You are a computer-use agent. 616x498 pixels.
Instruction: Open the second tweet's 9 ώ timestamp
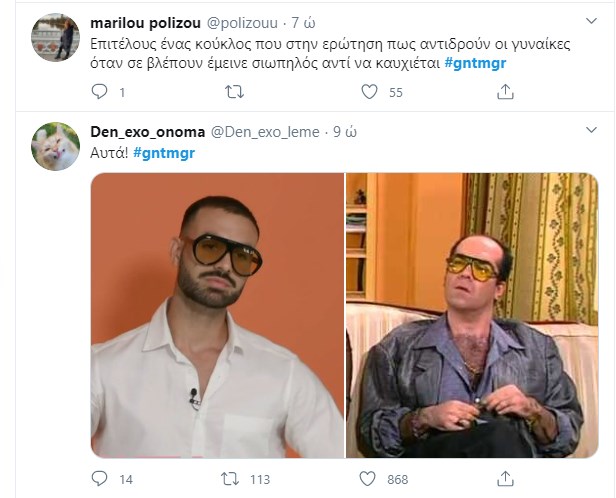click(x=345, y=132)
